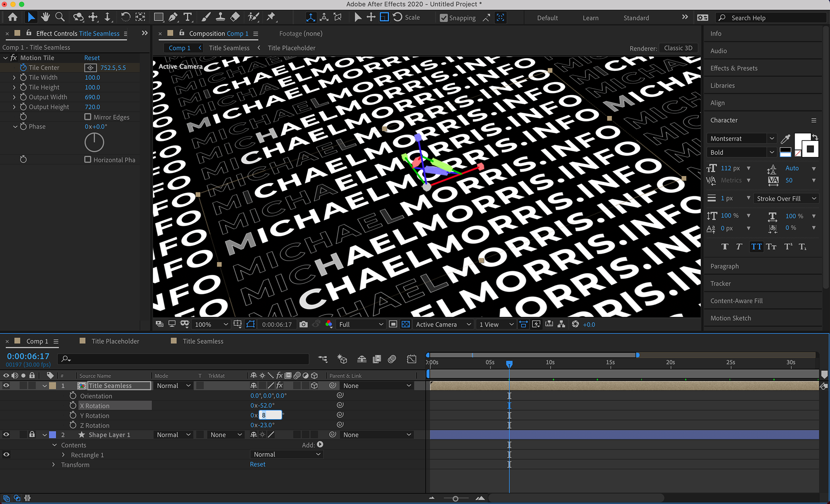
Task: Enable the Horizontal Phase Shift checkbox
Action: [88, 159]
